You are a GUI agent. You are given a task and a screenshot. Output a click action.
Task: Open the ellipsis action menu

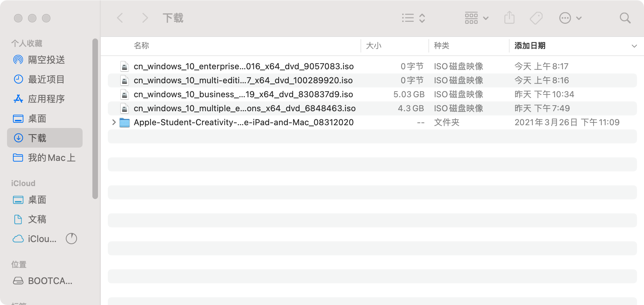570,18
